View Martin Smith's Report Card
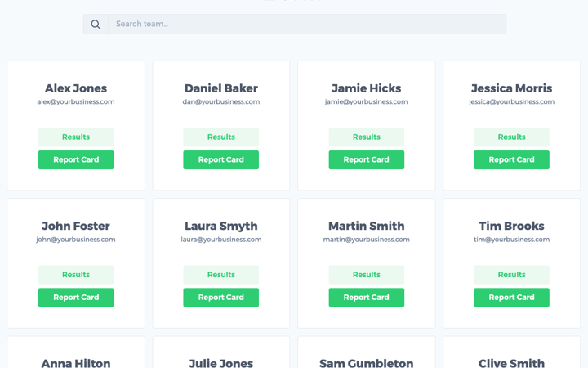 point(367,298)
